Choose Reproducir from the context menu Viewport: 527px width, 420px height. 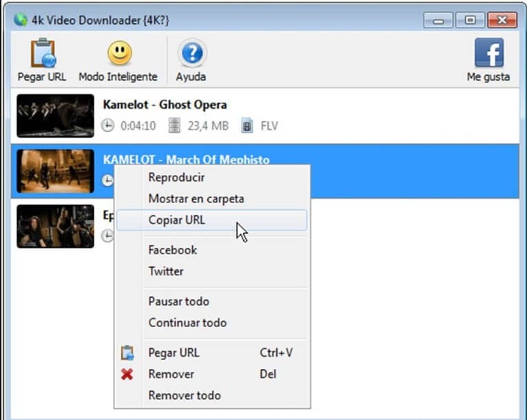[x=212, y=178]
